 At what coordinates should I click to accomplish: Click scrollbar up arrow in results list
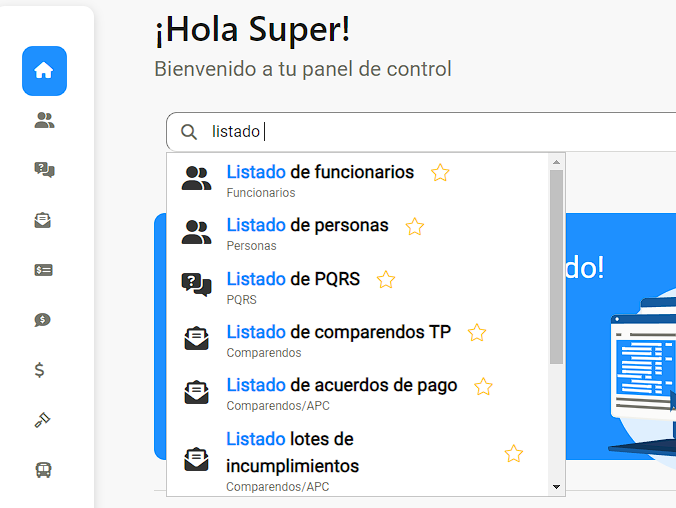tap(557, 161)
